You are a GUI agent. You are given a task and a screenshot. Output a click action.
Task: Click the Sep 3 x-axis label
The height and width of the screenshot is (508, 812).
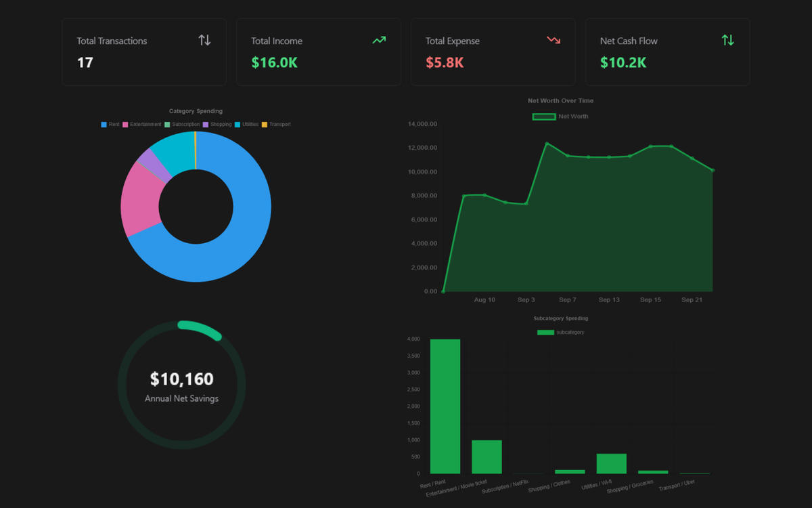pyautogui.click(x=526, y=299)
